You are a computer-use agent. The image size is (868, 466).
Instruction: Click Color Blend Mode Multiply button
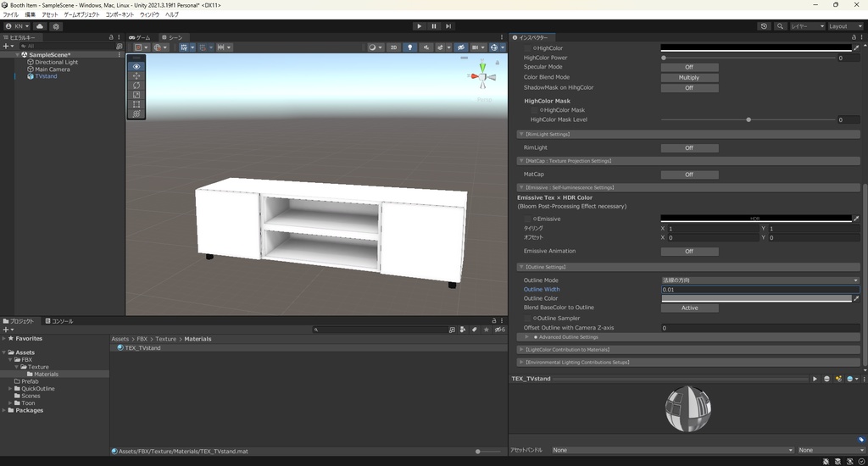[689, 77]
